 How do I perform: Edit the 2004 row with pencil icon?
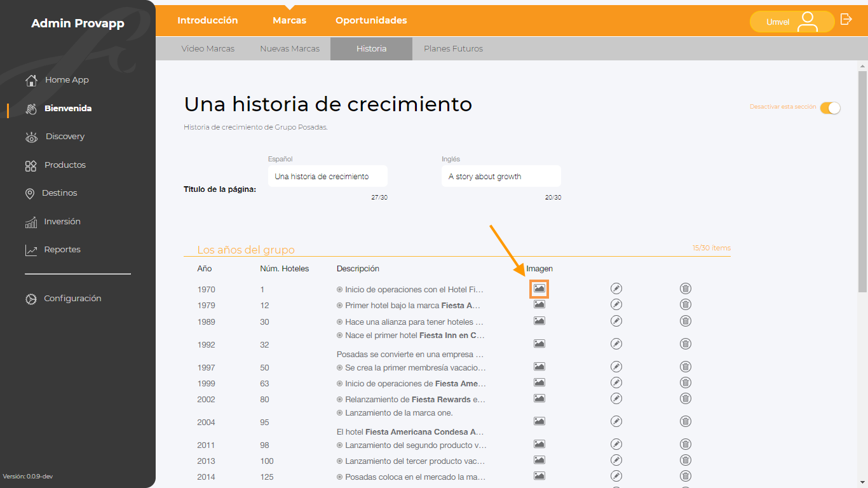[x=616, y=421]
